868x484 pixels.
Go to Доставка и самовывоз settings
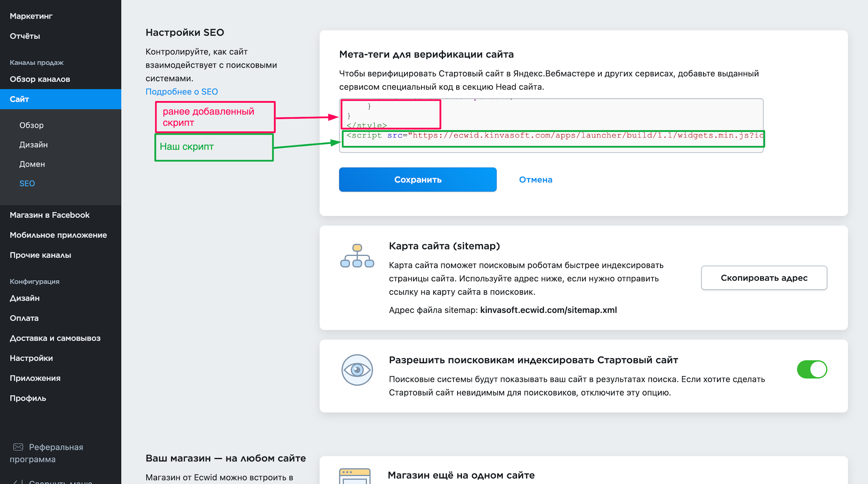55,338
